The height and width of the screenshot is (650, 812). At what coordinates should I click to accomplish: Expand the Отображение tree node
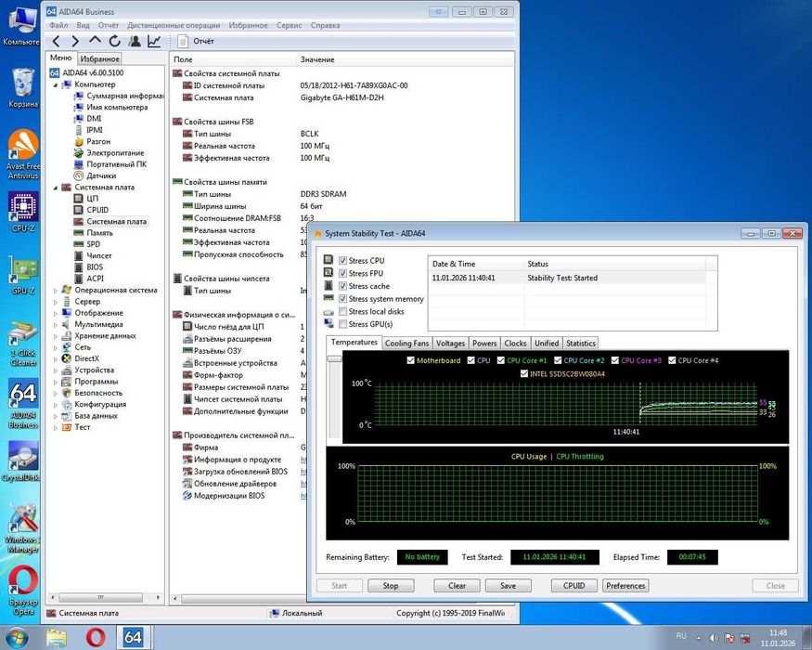click(x=56, y=313)
